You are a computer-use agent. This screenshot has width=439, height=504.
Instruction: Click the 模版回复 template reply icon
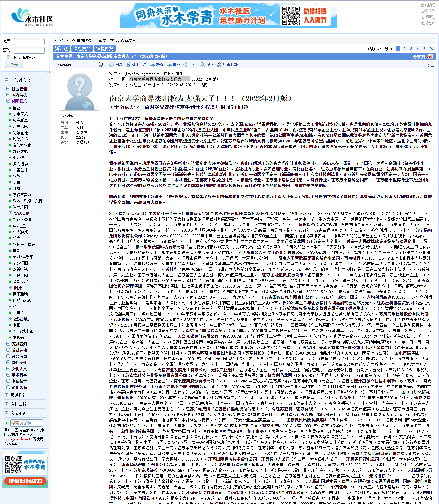pyautogui.click(x=128, y=65)
